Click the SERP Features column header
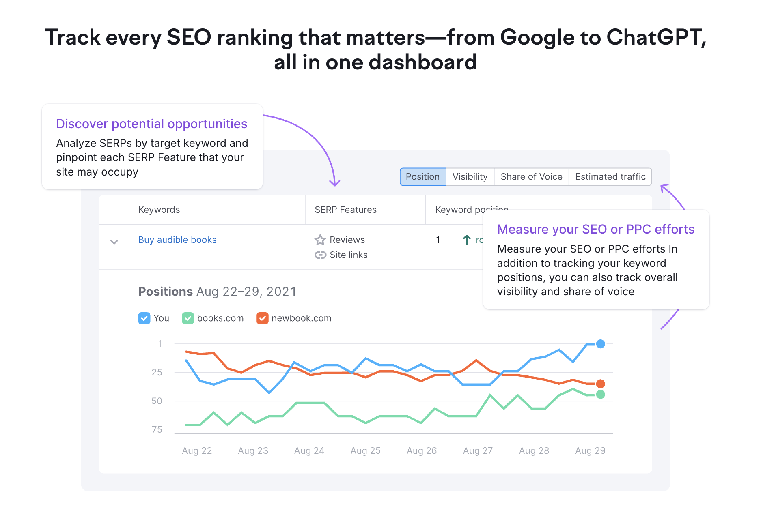This screenshot has width=763, height=532. point(345,210)
